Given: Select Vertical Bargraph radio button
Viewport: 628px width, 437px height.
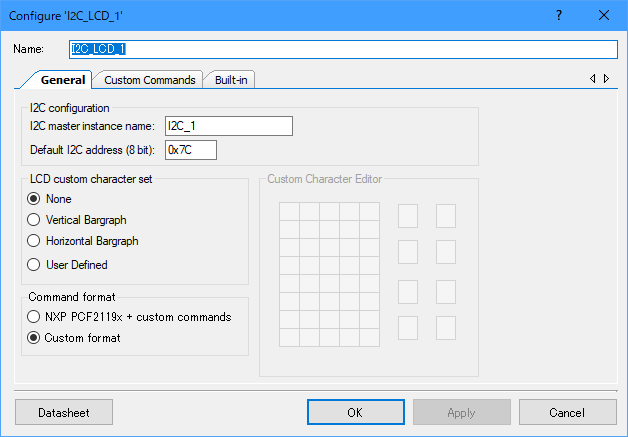Looking at the screenshot, I should (35, 219).
